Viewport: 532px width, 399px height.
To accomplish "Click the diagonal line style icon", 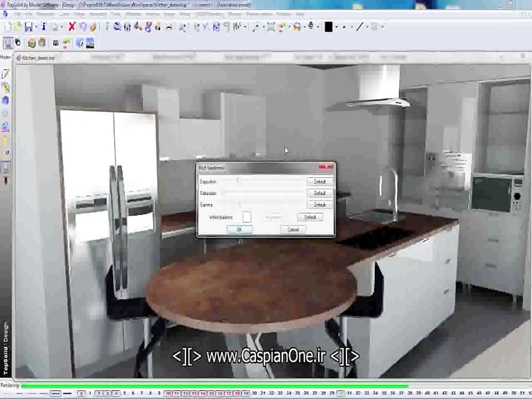I will pyautogui.click(x=360, y=27).
